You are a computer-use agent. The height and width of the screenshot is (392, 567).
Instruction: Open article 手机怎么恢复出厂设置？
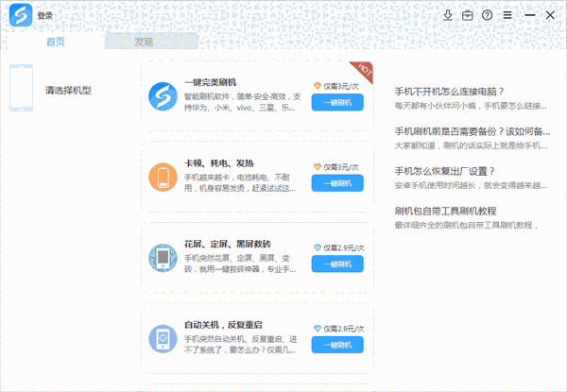pos(445,171)
